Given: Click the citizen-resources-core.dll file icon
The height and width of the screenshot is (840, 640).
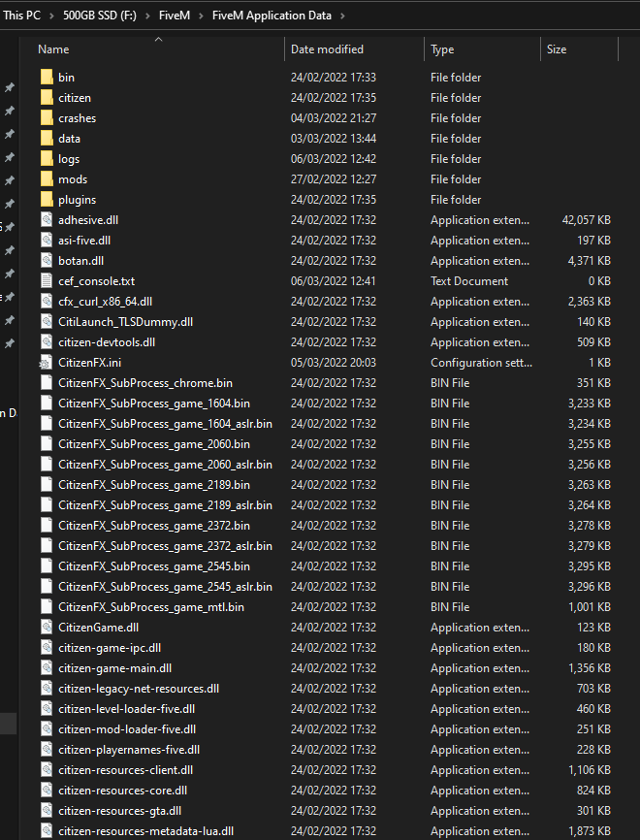Looking at the screenshot, I should [47, 790].
